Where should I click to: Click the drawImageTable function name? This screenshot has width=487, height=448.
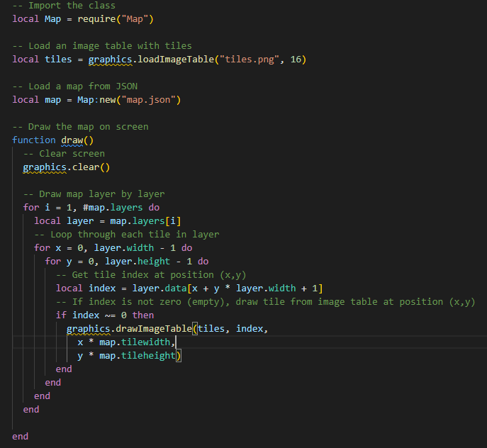pos(154,329)
